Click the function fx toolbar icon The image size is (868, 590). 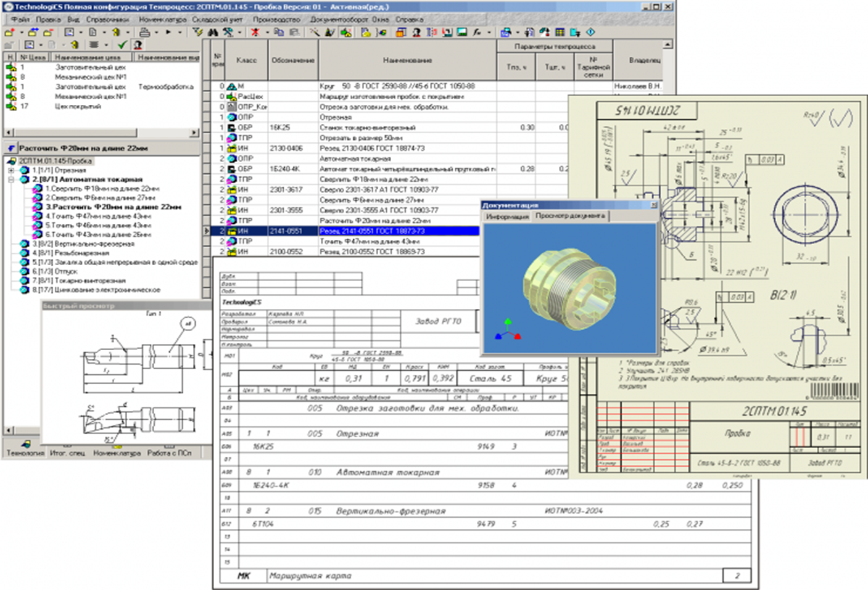click(477, 32)
